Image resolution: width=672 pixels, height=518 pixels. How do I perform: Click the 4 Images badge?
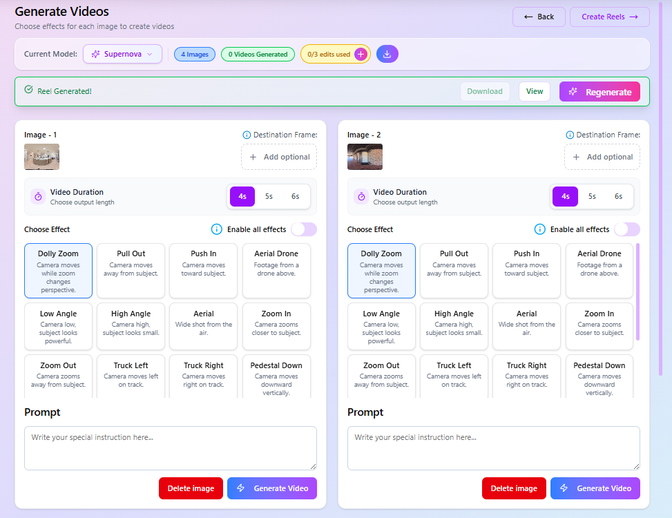(195, 54)
